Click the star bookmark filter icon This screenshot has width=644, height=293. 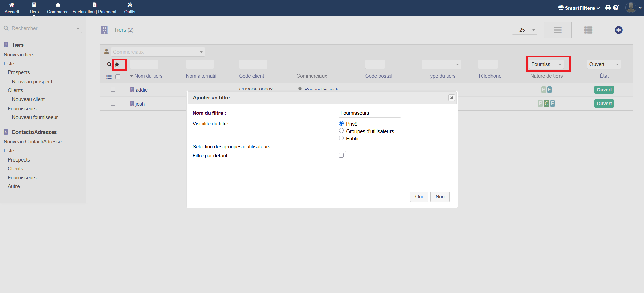coord(117,64)
